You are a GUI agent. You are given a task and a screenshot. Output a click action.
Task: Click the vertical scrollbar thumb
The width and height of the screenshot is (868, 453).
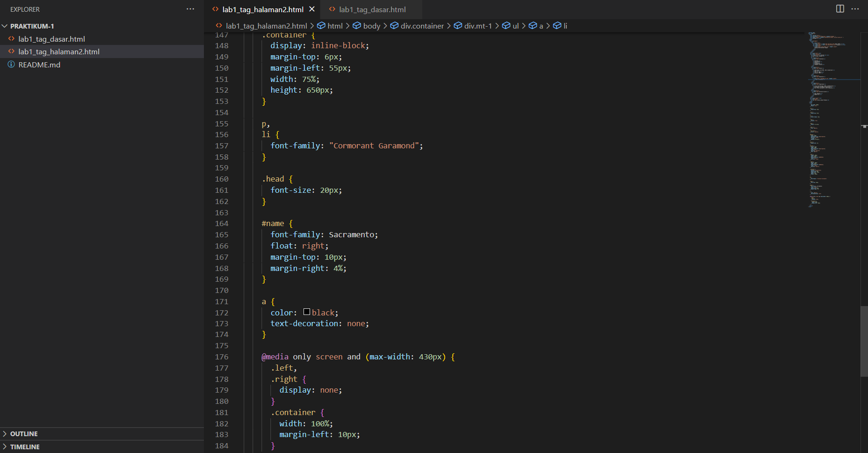864,341
